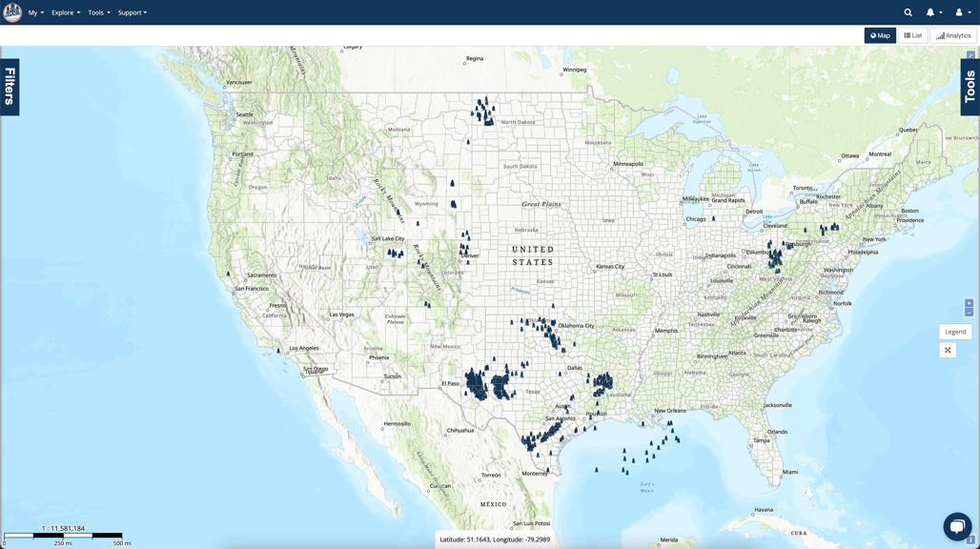This screenshot has width=980, height=549.
Task: Open the My dropdown menu
Action: pos(35,12)
